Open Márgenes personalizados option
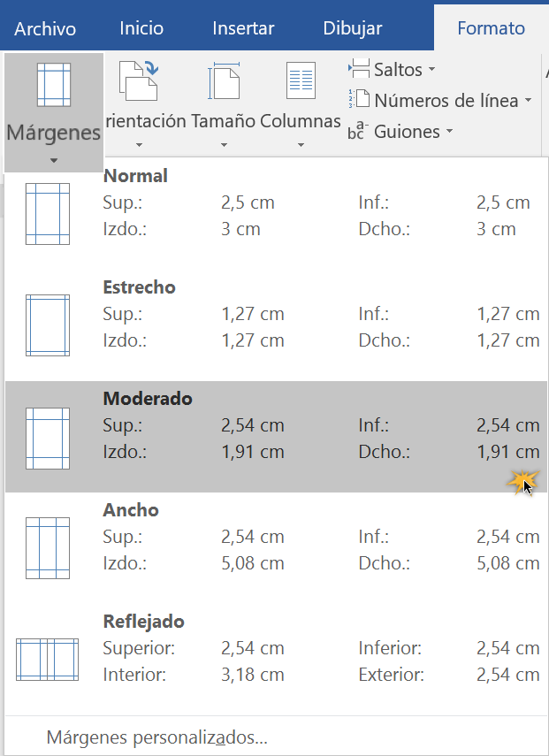This screenshot has width=549, height=756. [156, 737]
